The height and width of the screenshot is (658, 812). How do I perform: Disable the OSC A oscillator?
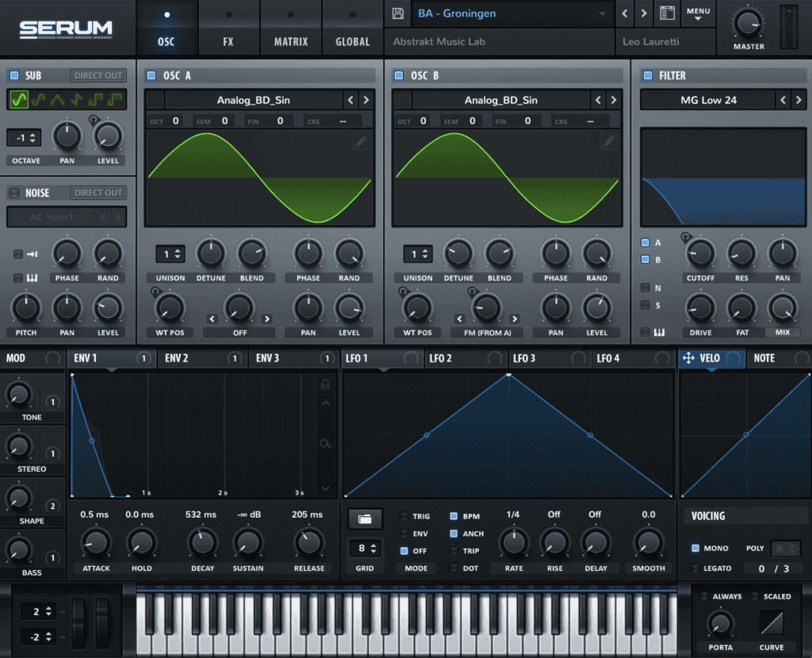(151, 76)
